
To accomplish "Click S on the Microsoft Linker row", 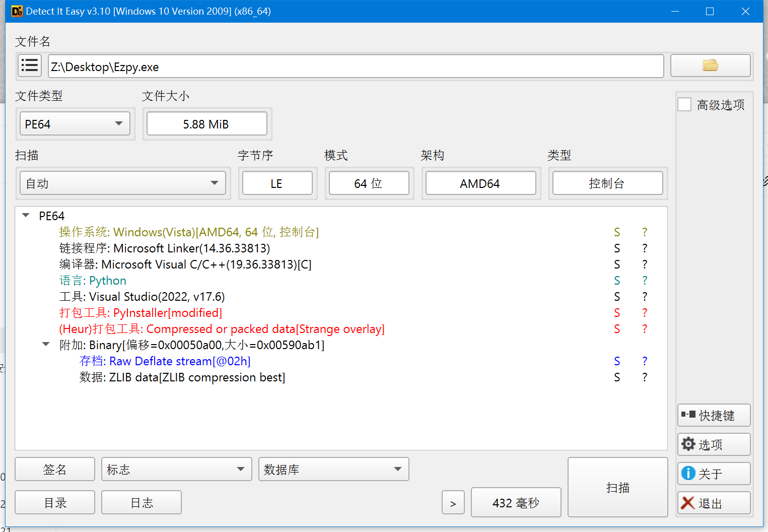I will click(617, 248).
